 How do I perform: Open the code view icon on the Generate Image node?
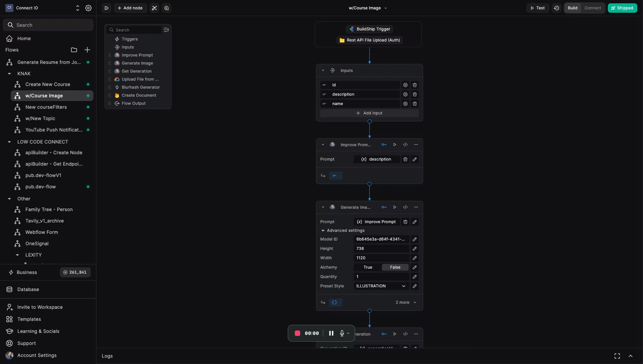(405, 207)
